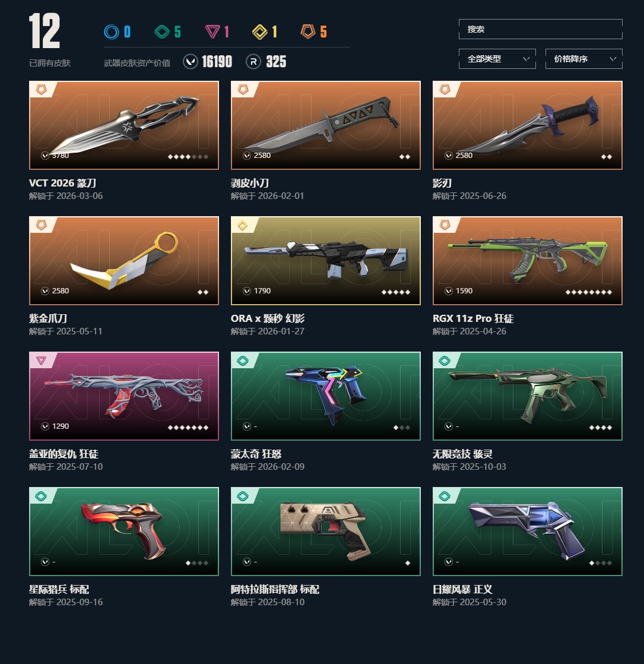Select the 日耀风暴 正义 pistol card
Image resolution: width=644 pixels, height=664 pixels.
pyautogui.click(x=527, y=532)
